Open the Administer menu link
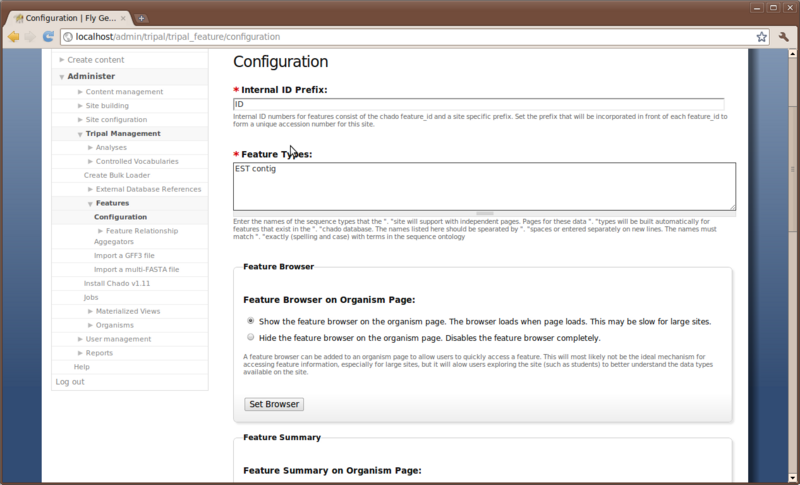The height and width of the screenshot is (485, 800). pos(91,76)
